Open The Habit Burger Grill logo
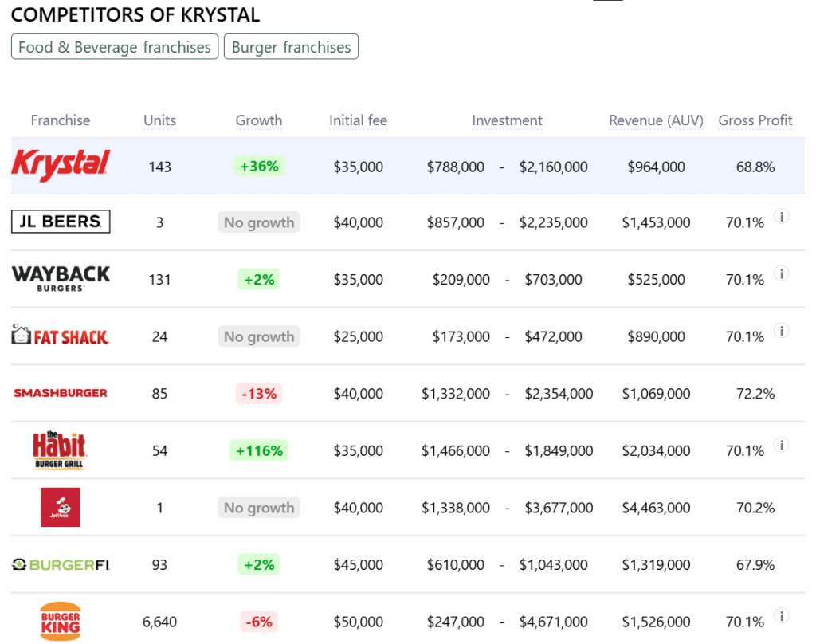 coord(59,450)
